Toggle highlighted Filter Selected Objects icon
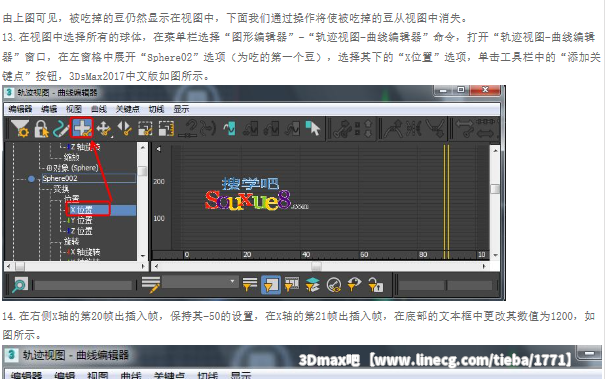Screen dimensions: 611x379 (x=271, y=285)
